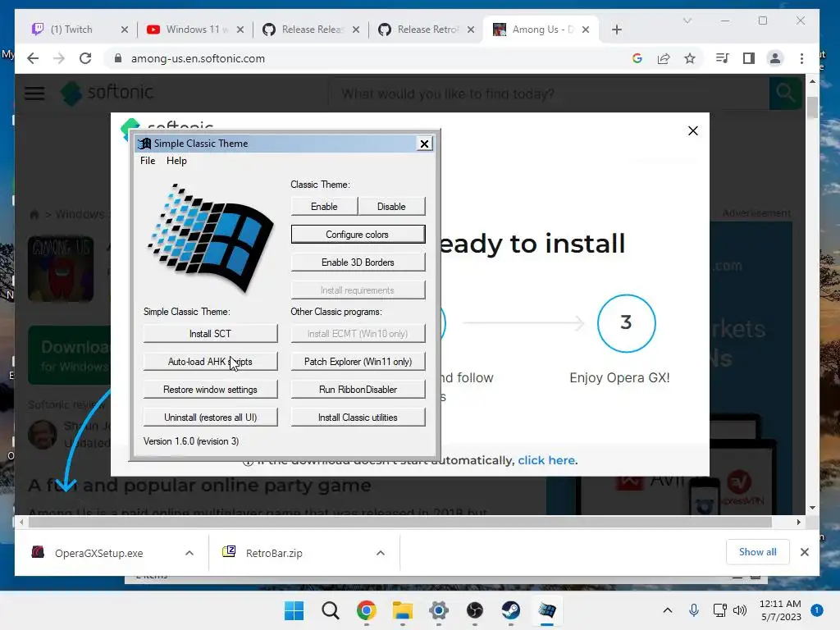Open the File menu in Simple Classic Theme
The image size is (840, 630).
(148, 161)
